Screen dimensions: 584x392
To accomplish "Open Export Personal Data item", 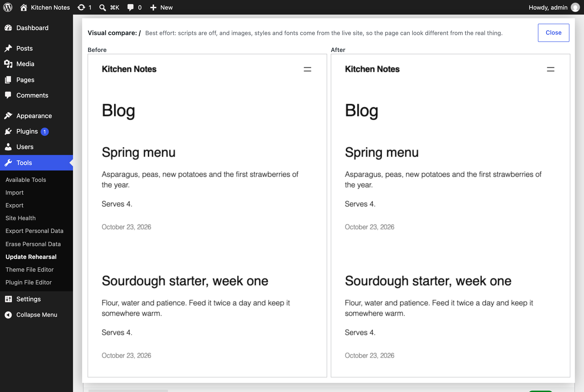I will pyautogui.click(x=34, y=231).
